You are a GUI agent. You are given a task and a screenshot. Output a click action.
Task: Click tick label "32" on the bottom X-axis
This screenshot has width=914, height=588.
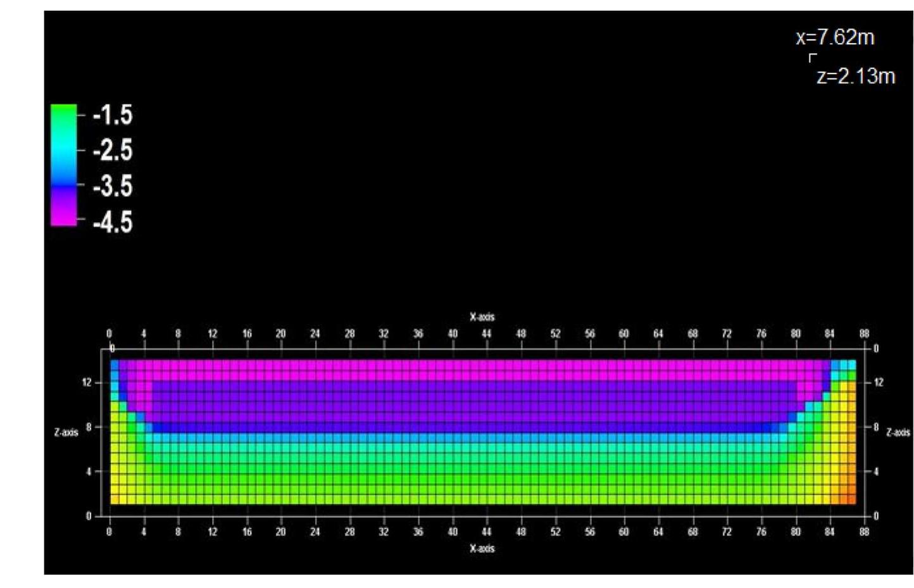click(x=384, y=532)
